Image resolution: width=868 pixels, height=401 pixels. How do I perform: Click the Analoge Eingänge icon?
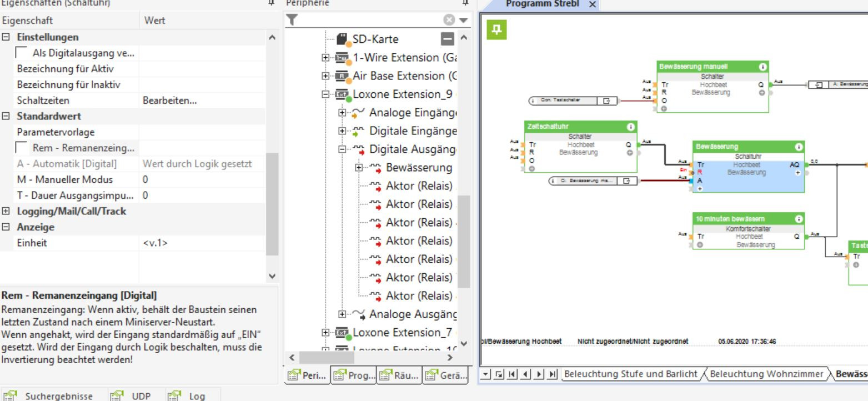(359, 113)
